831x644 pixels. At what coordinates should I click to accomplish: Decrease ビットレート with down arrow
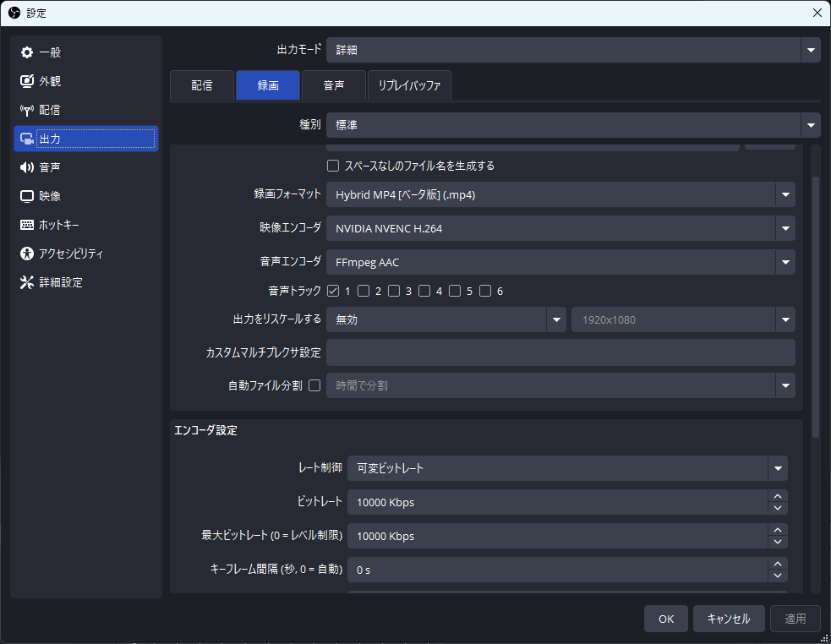tap(778, 508)
